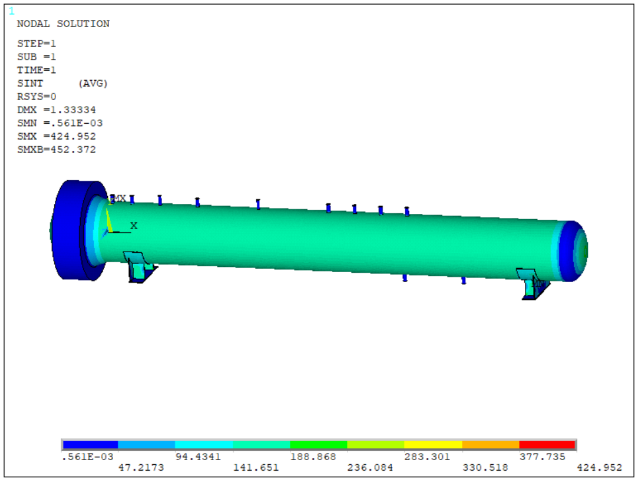This screenshot has height=480, width=640.
Task: Click the legend value 94.4341
Action: [x=198, y=457]
